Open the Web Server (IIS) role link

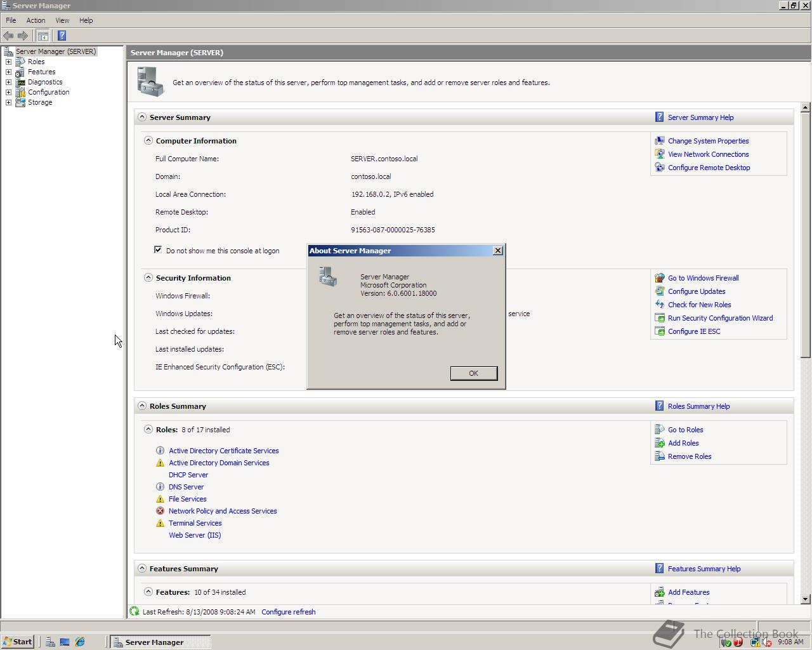pyautogui.click(x=195, y=535)
